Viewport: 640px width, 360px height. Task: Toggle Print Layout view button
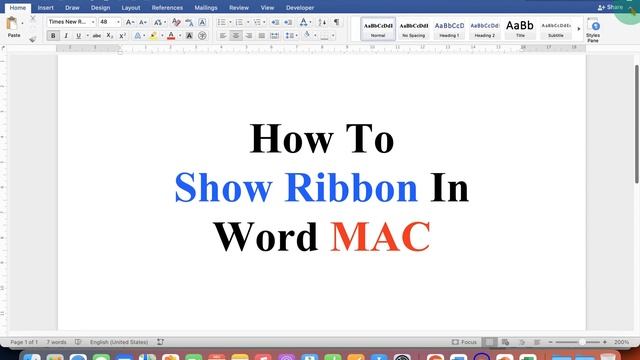[x=489, y=342]
